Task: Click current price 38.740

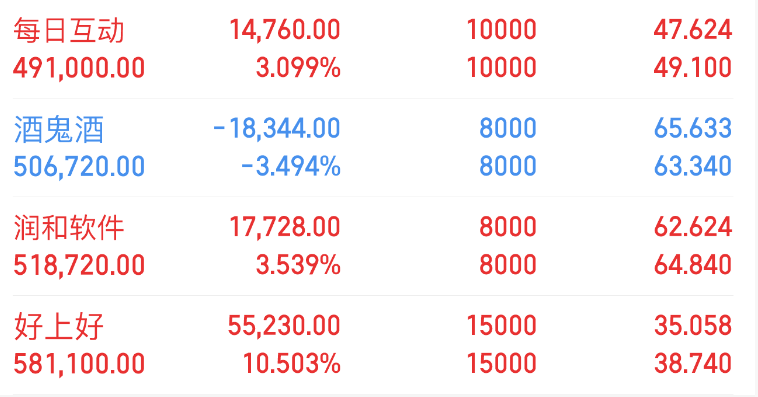Action: point(693,364)
